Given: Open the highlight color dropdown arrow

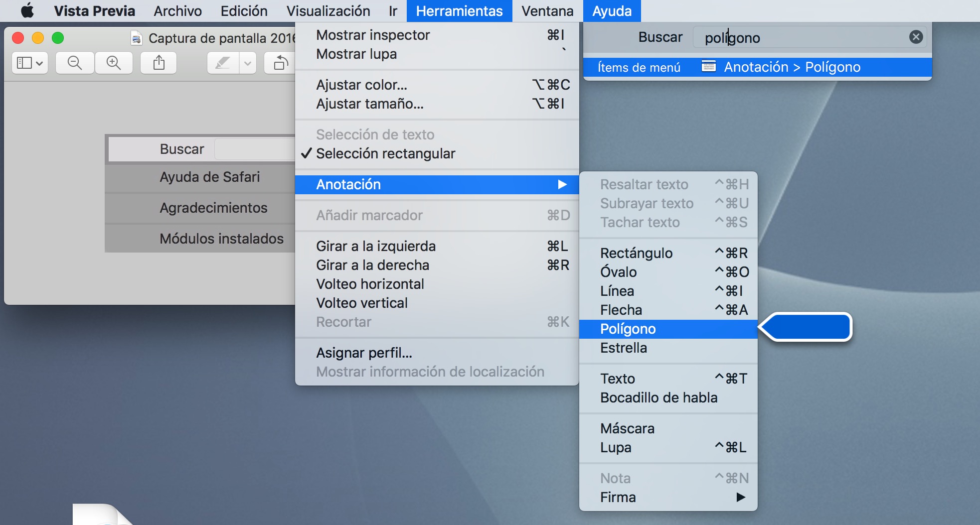Looking at the screenshot, I should [248, 63].
